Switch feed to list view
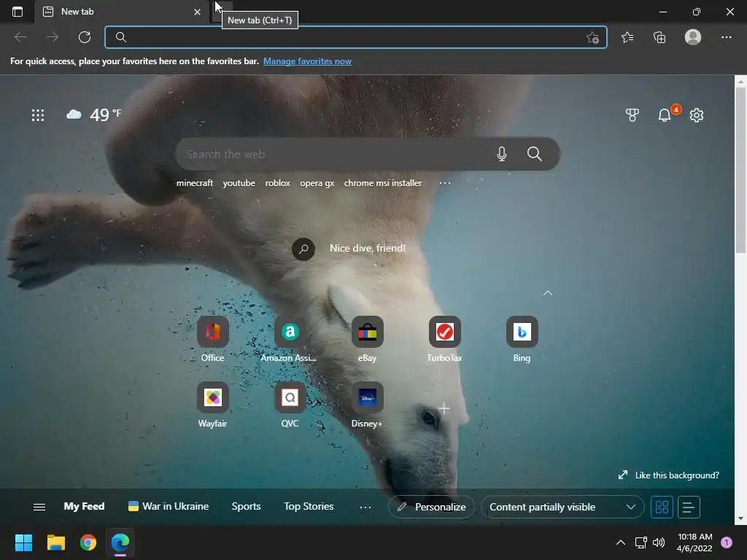 (689, 507)
